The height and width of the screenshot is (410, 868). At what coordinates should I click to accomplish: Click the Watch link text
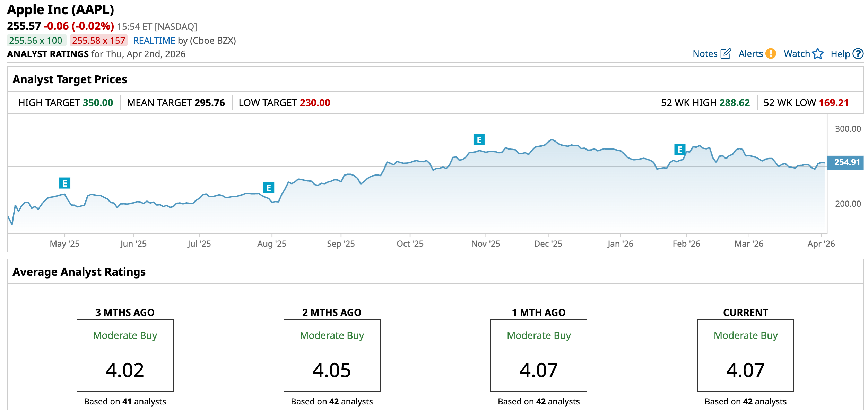(797, 54)
